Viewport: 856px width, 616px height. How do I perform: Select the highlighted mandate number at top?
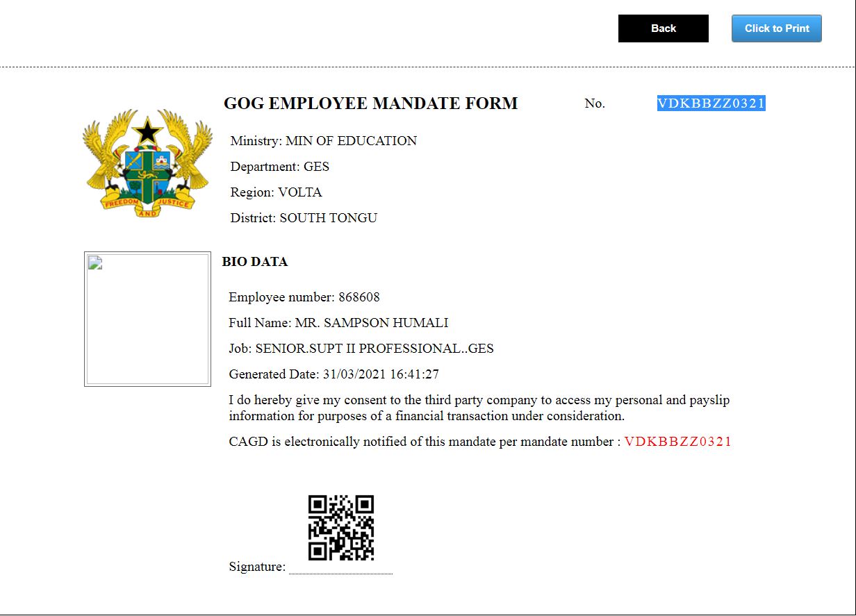711,103
